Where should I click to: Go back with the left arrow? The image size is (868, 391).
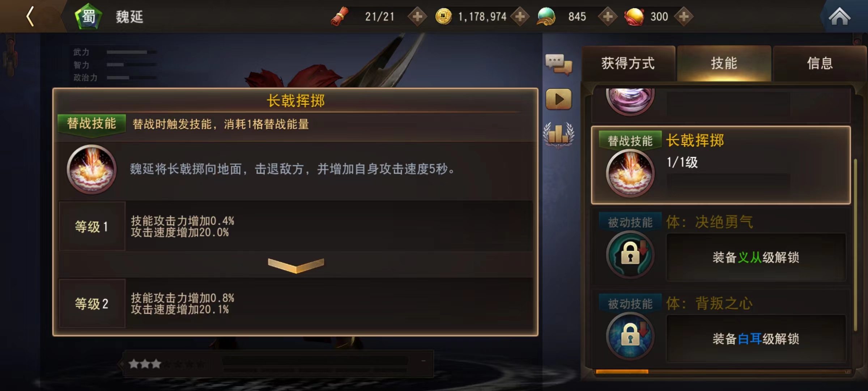point(30,16)
